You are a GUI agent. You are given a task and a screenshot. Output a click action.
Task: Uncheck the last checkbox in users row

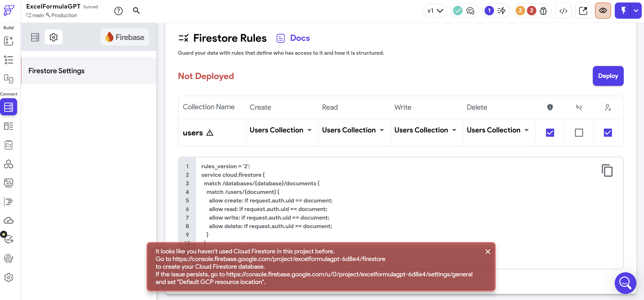608,132
